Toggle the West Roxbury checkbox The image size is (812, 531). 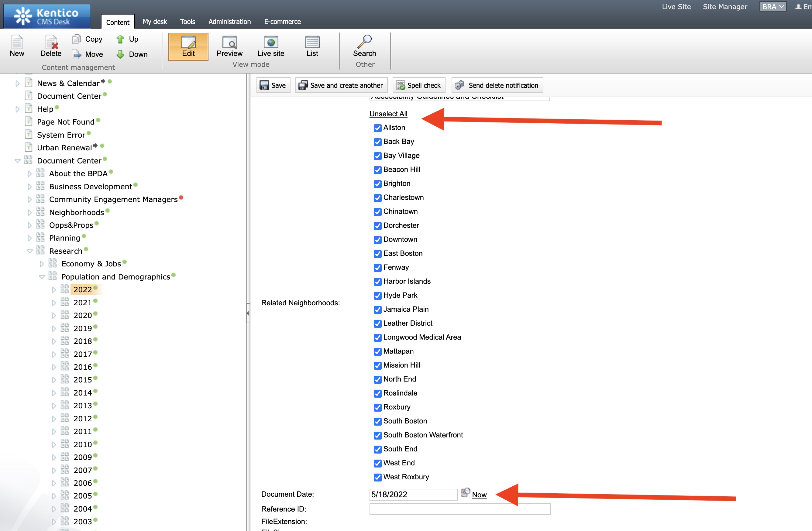tap(377, 478)
